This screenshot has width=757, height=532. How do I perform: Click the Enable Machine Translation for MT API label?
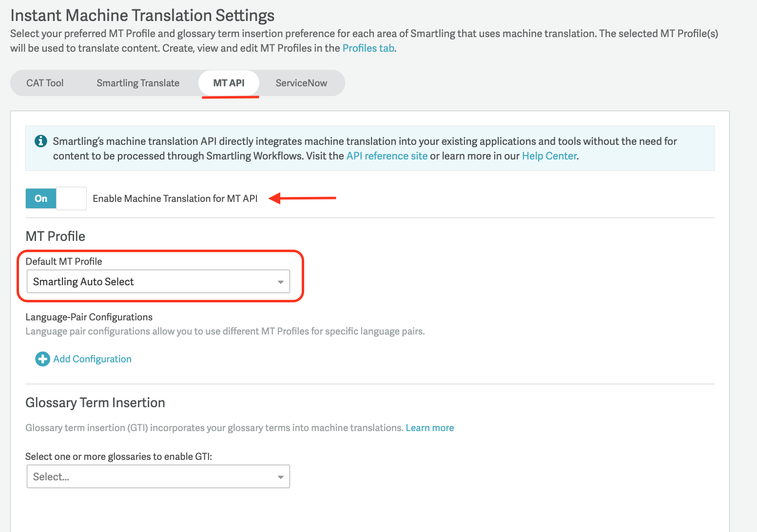(175, 198)
